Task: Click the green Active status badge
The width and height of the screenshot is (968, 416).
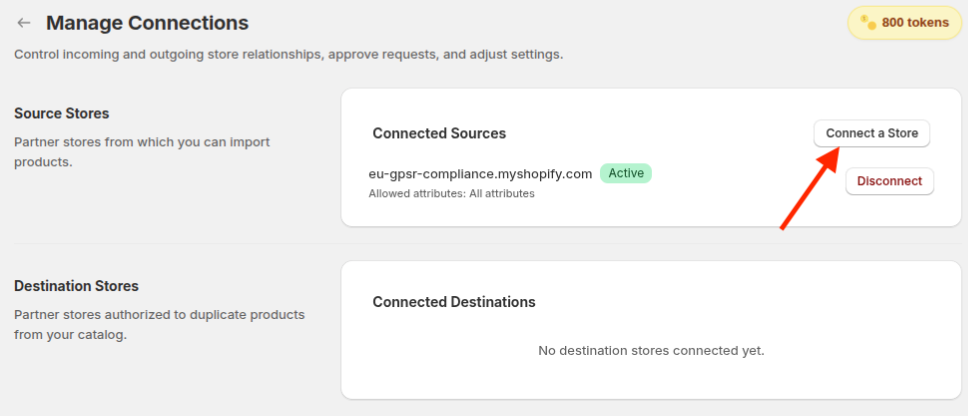Action: pos(626,173)
